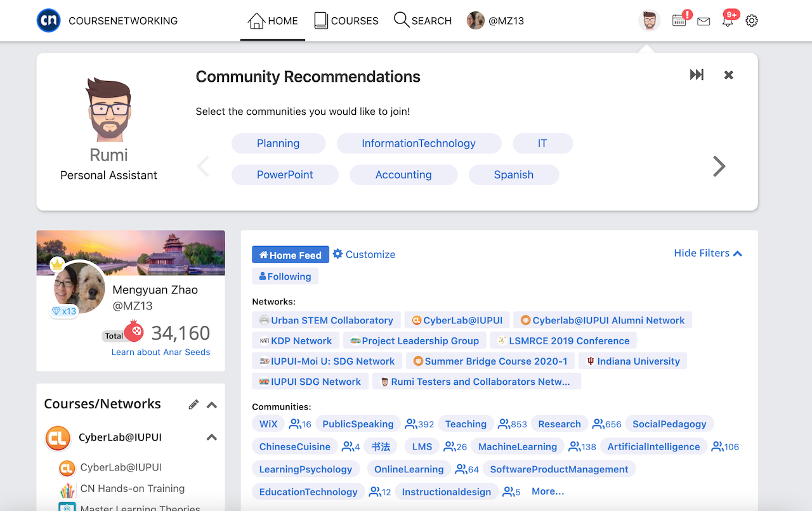Click the members icon beside WiX
The height and width of the screenshot is (511, 812).
pyautogui.click(x=296, y=424)
